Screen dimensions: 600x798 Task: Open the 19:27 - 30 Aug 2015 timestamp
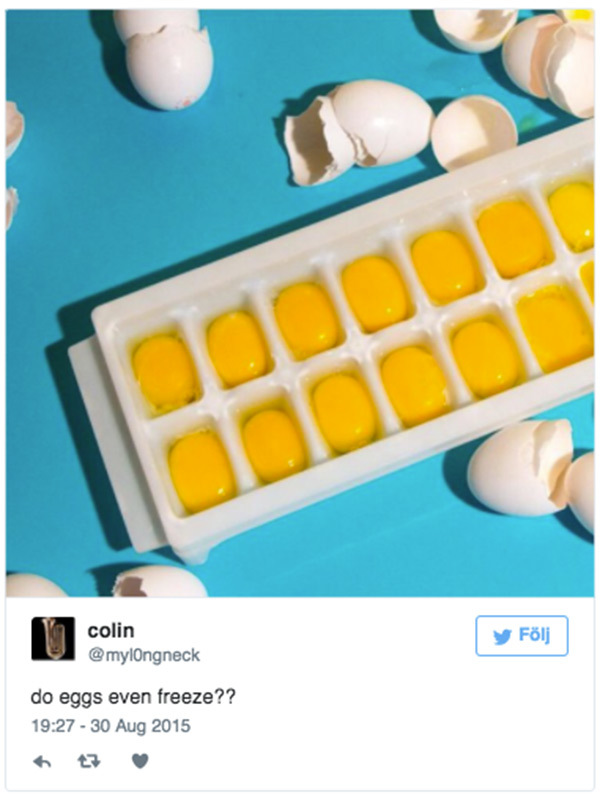pyautogui.click(x=111, y=726)
